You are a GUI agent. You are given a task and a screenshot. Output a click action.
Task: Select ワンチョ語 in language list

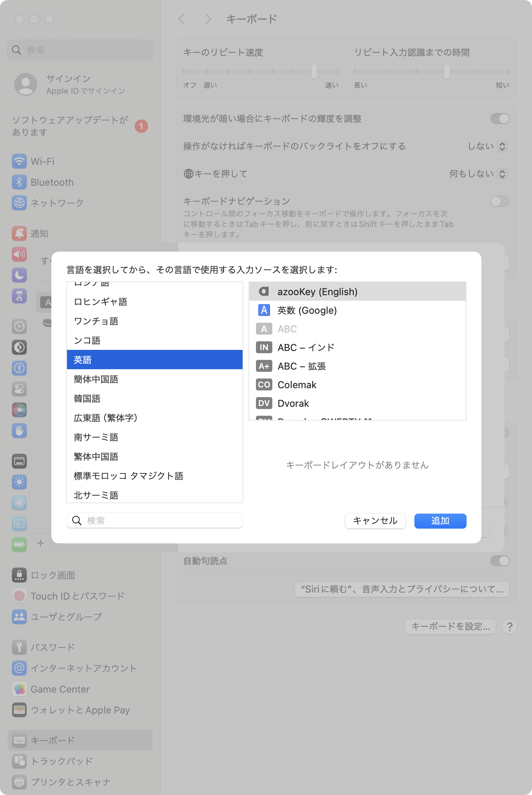click(155, 321)
